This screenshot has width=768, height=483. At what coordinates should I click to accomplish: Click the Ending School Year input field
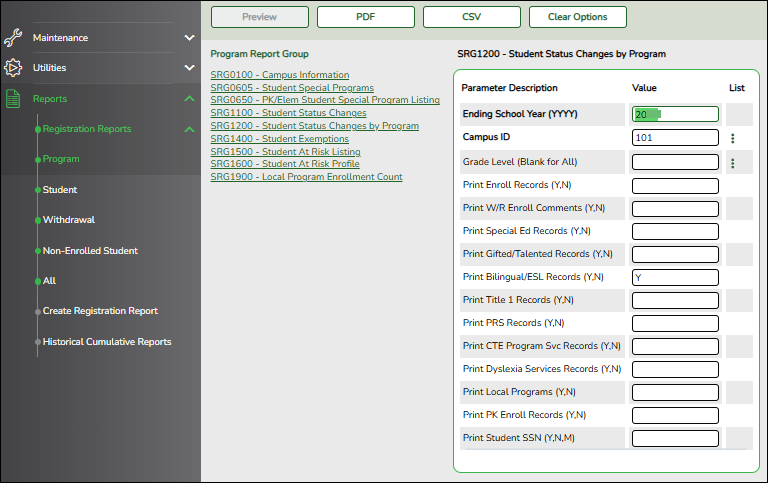(675, 114)
